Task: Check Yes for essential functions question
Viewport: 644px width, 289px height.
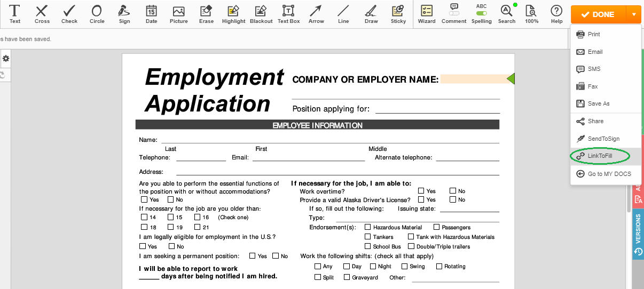Action: tap(144, 199)
